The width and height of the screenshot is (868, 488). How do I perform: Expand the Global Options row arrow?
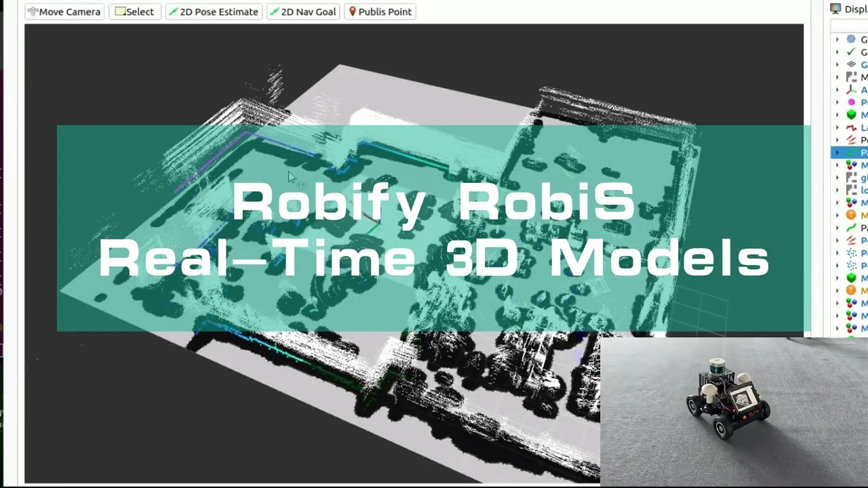[x=837, y=39]
